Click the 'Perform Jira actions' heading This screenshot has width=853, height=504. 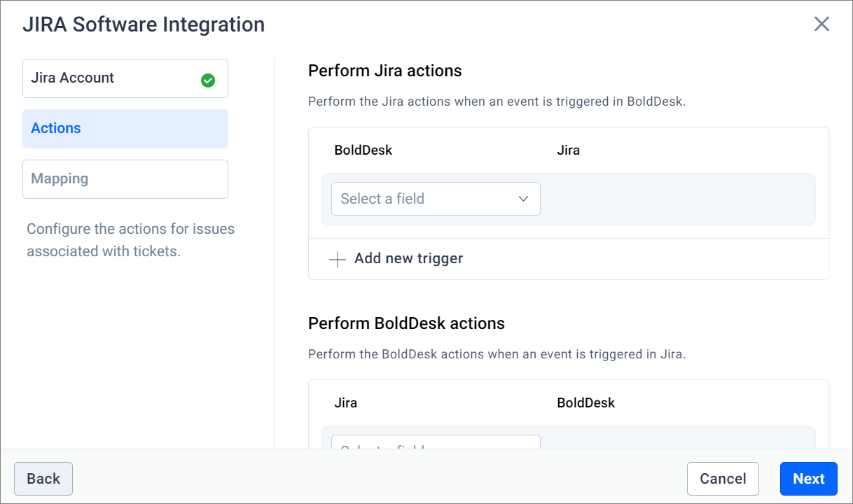tap(385, 71)
